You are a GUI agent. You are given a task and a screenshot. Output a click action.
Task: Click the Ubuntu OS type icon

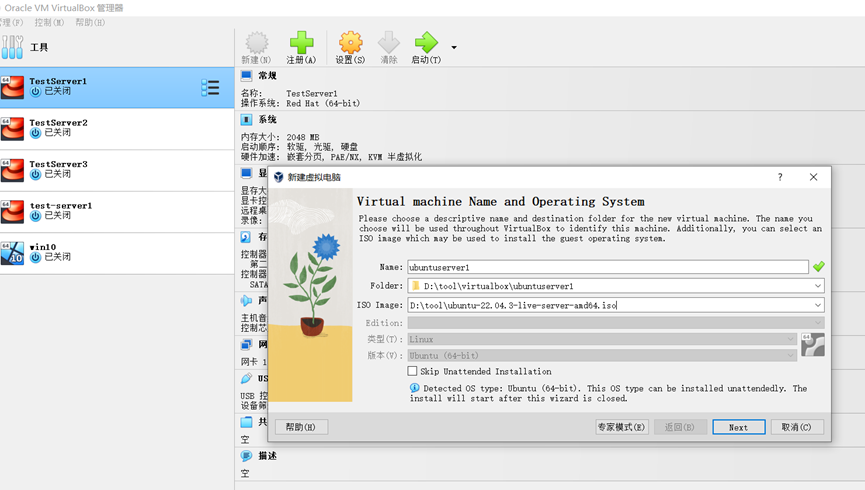click(813, 345)
